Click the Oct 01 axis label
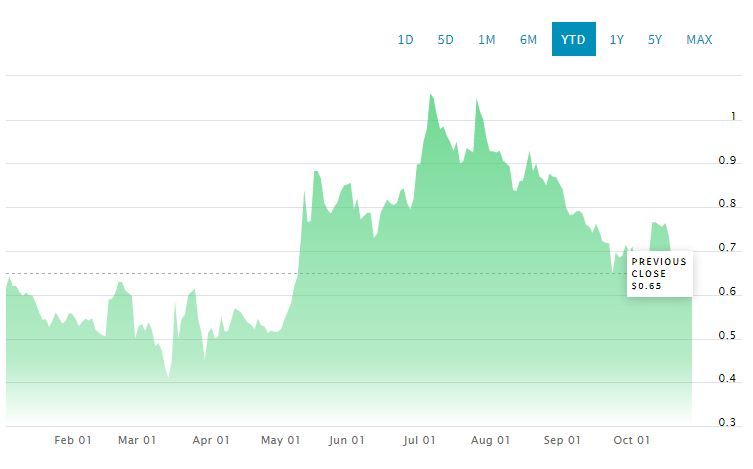The height and width of the screenshot is (469, 753). point(631,440)
